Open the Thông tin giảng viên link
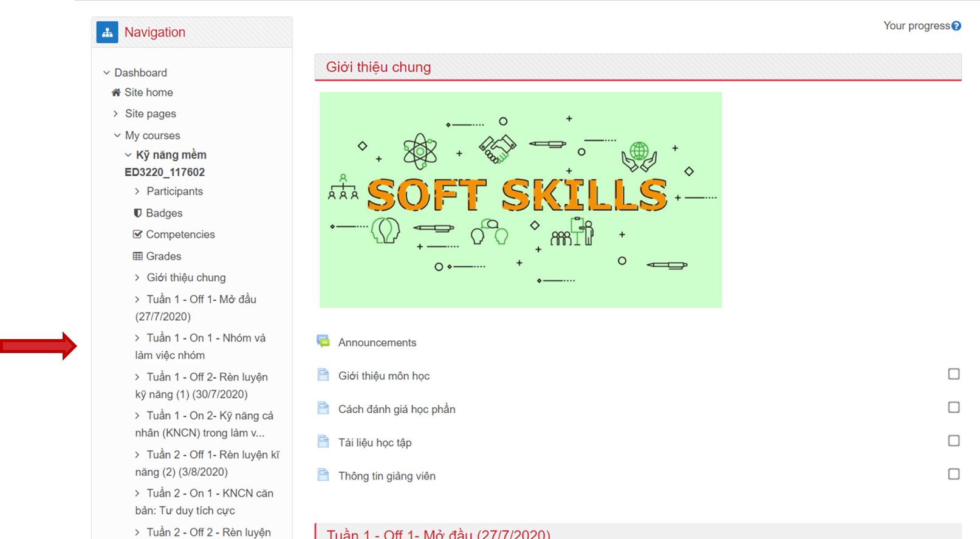This screenshot has height=539, width=980. pos(386,476)
